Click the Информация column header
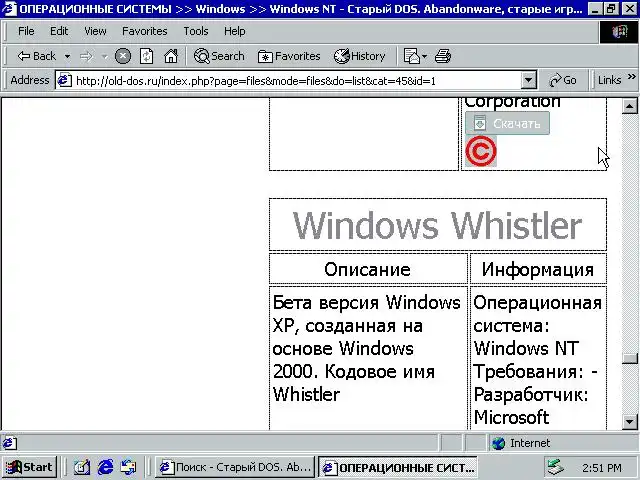 point(538,269)
